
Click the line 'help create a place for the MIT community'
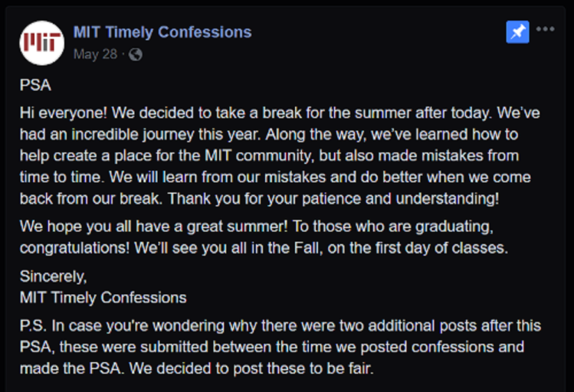point(269,155)
